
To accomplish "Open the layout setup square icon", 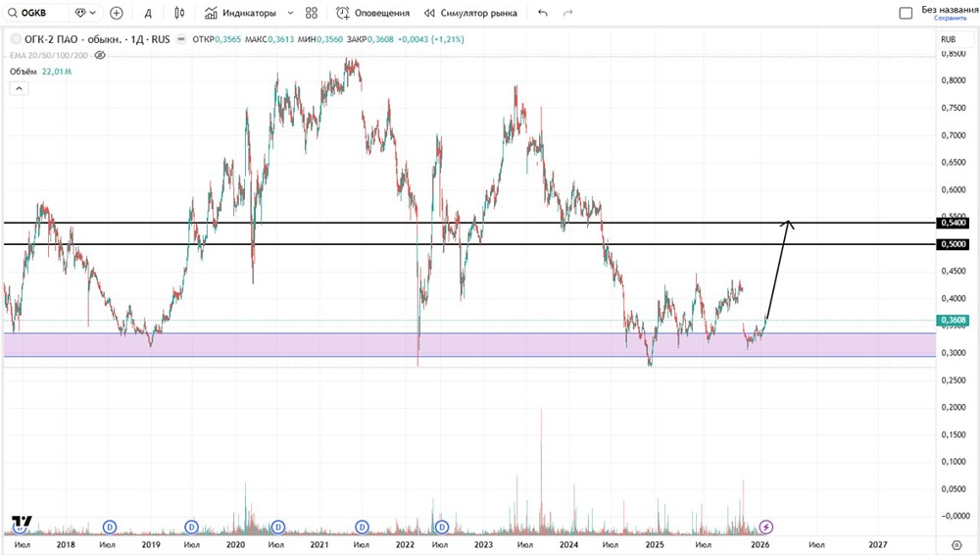I will click(906, 13).
